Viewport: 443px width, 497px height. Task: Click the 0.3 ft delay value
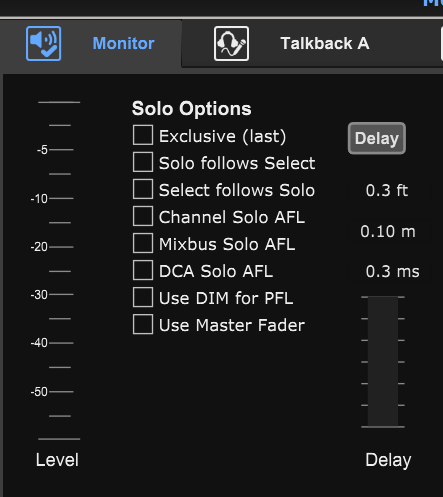(x=388, y=190)
